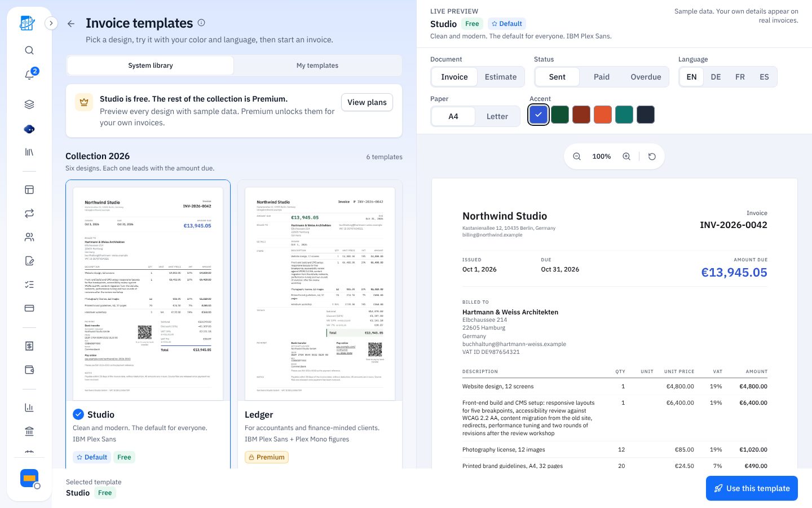Set status to Overdue

tap(646, 77)
